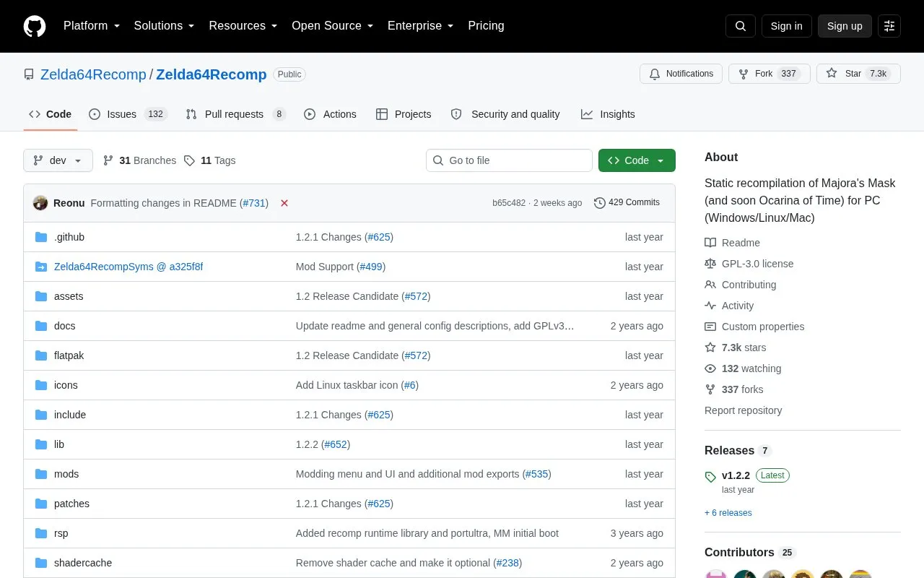The image size is (924, 578).
Task: Switch to the Pull requests tab
Action: [x=235, y=114]
